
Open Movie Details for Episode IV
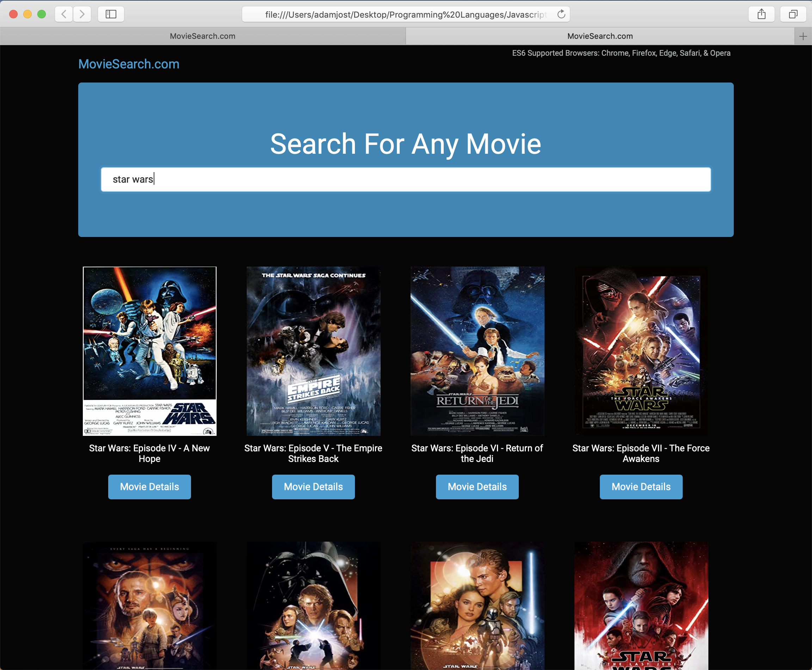tap(149, 487)
